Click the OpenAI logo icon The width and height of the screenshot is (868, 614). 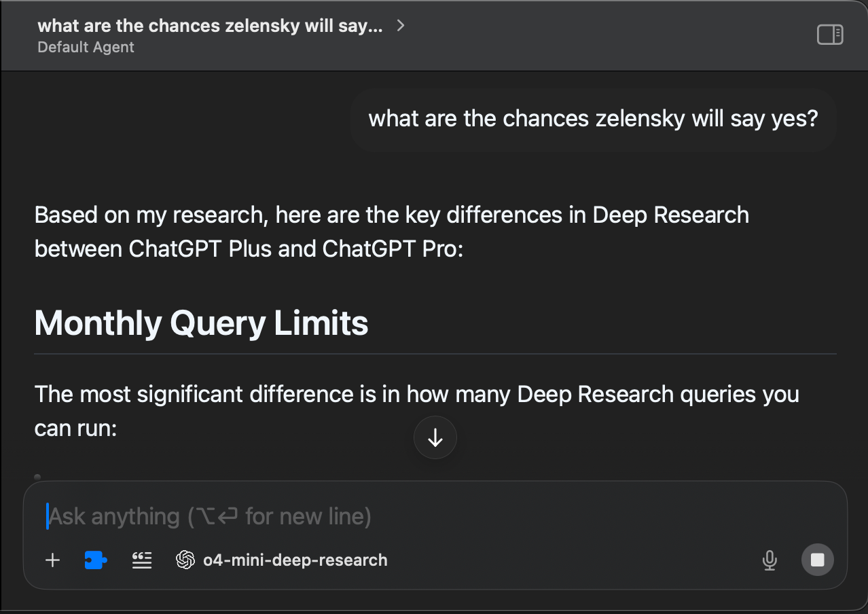185,560
